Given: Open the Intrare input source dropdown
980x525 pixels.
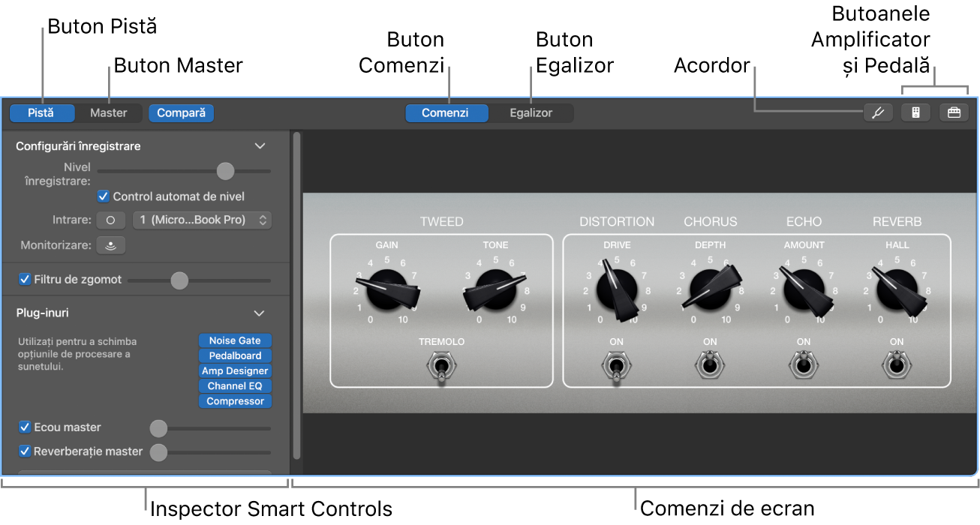Looking at the screenshot, I should click(202, 220).
